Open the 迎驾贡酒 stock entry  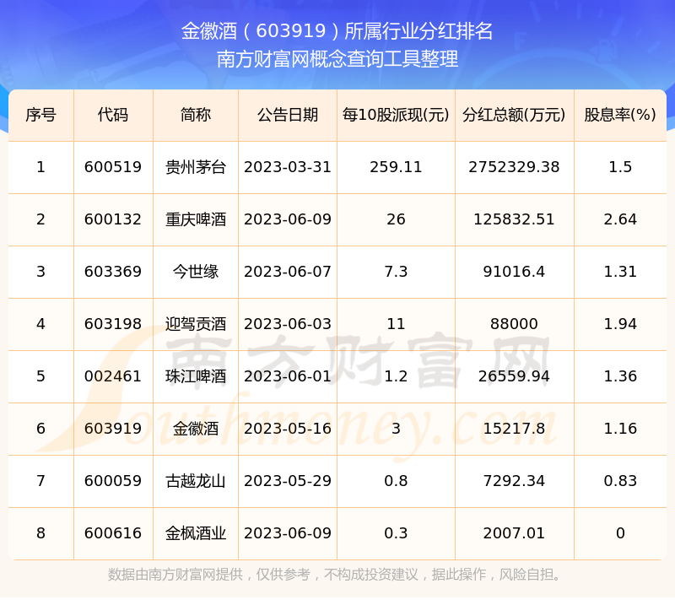pos(196,324)
